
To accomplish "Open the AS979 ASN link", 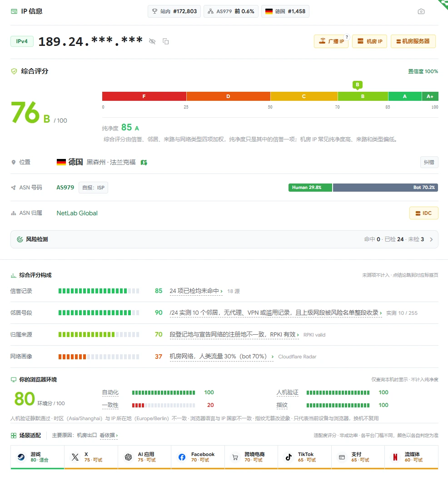I will 65,188.
